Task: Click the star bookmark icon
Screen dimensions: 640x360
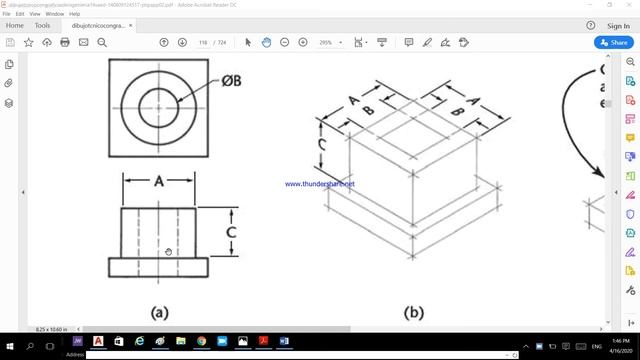Action: 29,42
